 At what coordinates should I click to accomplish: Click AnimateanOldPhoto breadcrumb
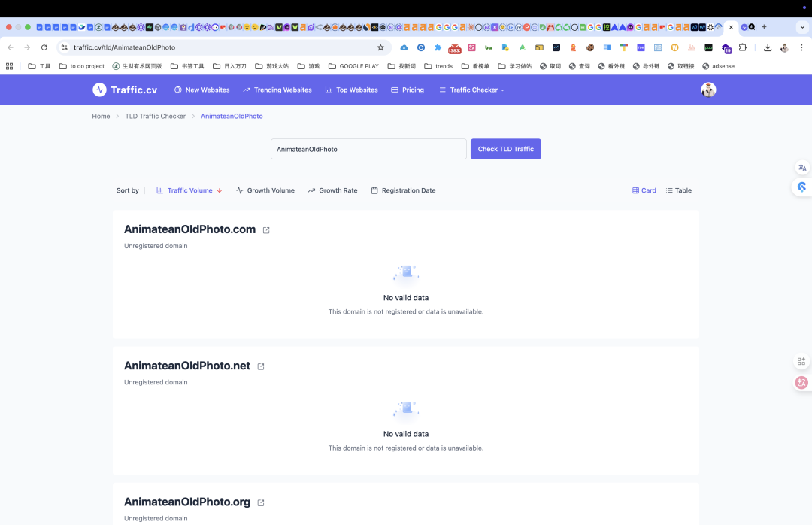click(x=232, y=116)
